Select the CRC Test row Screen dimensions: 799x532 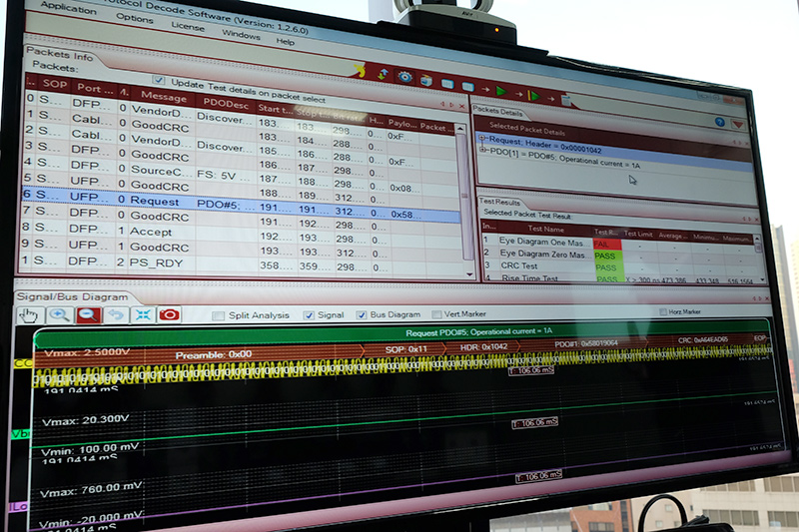[x=618, y=266]
